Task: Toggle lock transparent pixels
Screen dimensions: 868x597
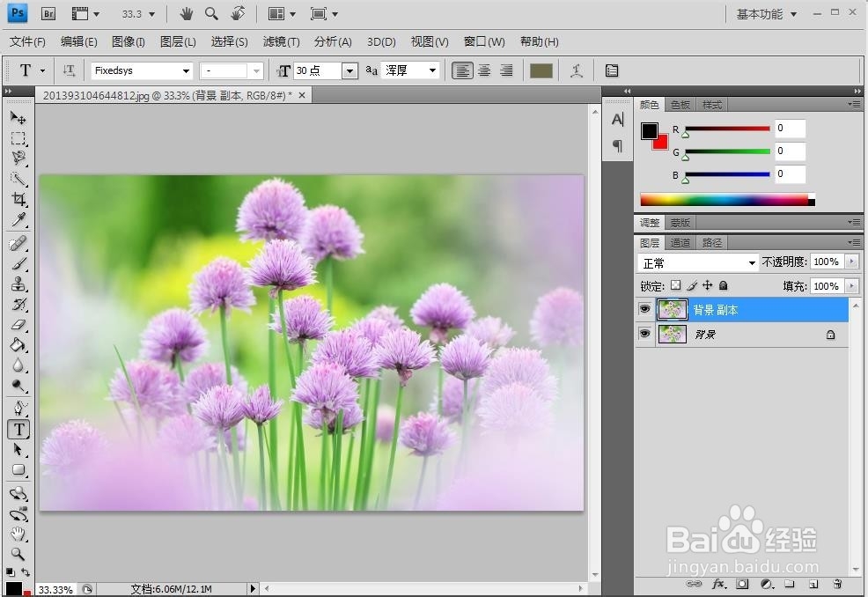Action: 675,285
